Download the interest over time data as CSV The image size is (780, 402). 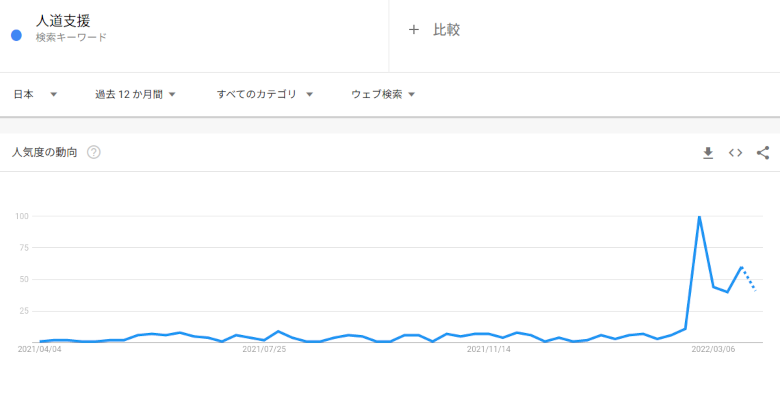tap(708, 153)
